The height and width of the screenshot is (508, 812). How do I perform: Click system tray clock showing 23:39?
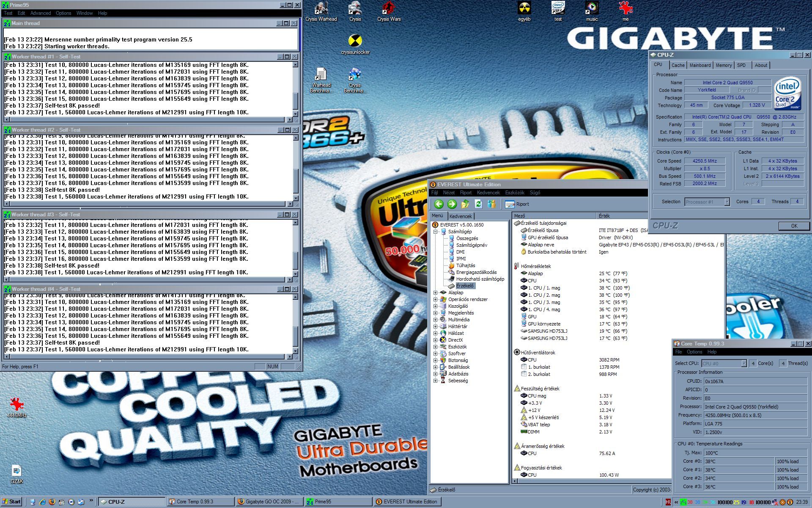tap(801, 502)
